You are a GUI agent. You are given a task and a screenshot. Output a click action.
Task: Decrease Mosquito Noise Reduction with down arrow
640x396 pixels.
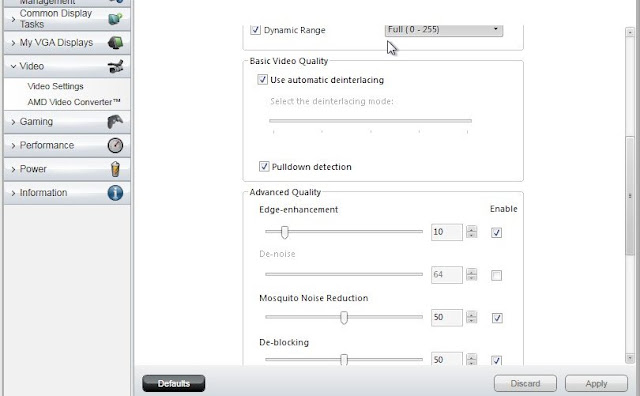coord(471,320)
